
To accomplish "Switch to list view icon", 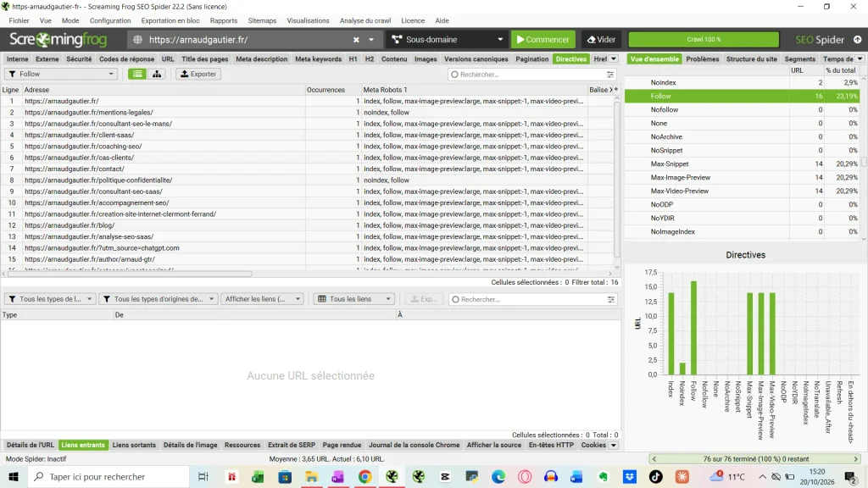I will (x=137, y=75).
